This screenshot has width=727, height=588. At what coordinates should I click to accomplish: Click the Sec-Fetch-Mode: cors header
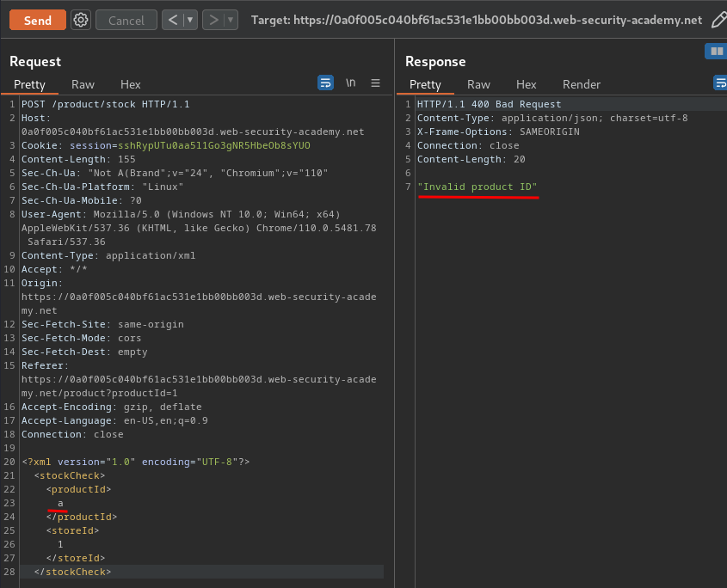coord(81,338)
